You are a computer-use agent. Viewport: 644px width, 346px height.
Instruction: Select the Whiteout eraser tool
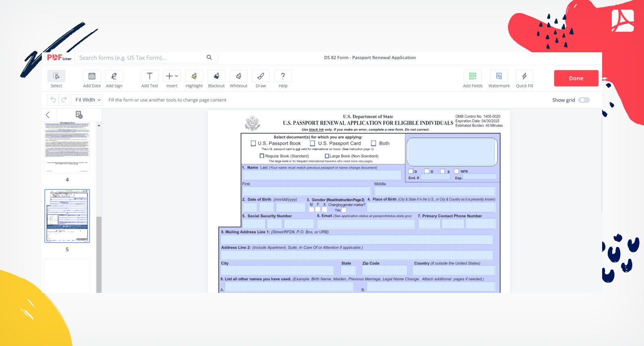(x=238, y=76)
